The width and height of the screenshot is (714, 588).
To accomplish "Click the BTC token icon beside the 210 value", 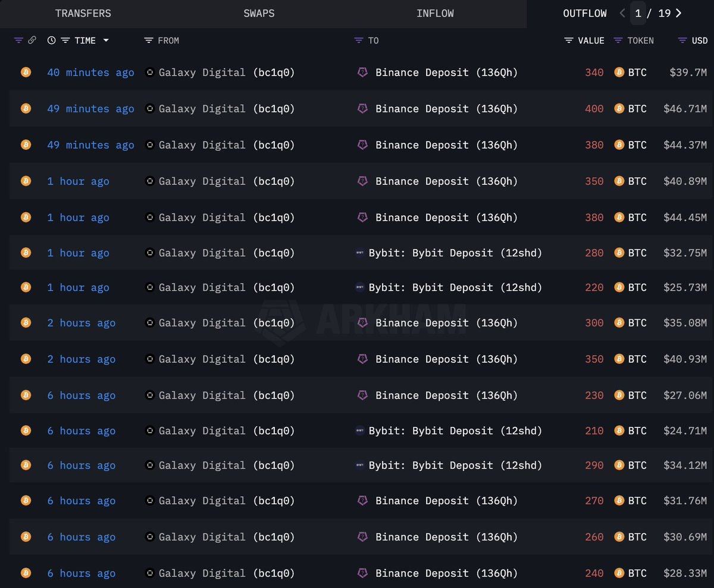I will [619, 430].
